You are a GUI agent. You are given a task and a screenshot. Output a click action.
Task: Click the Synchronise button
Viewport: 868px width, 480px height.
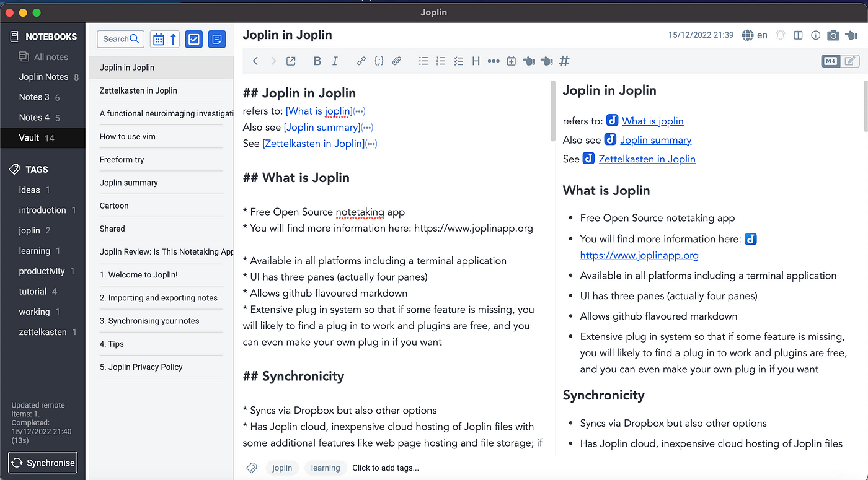pos(43,463)
